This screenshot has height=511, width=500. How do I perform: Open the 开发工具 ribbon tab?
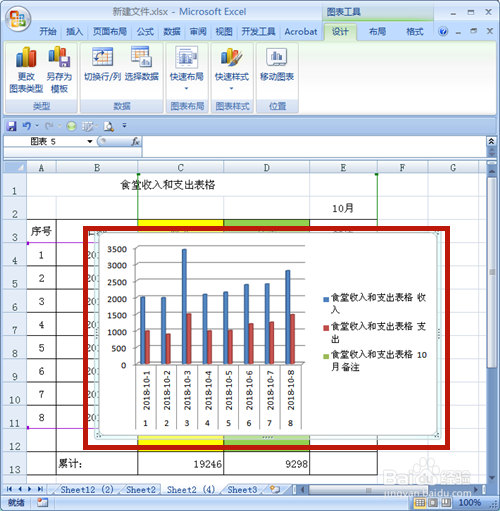point(259,32)
